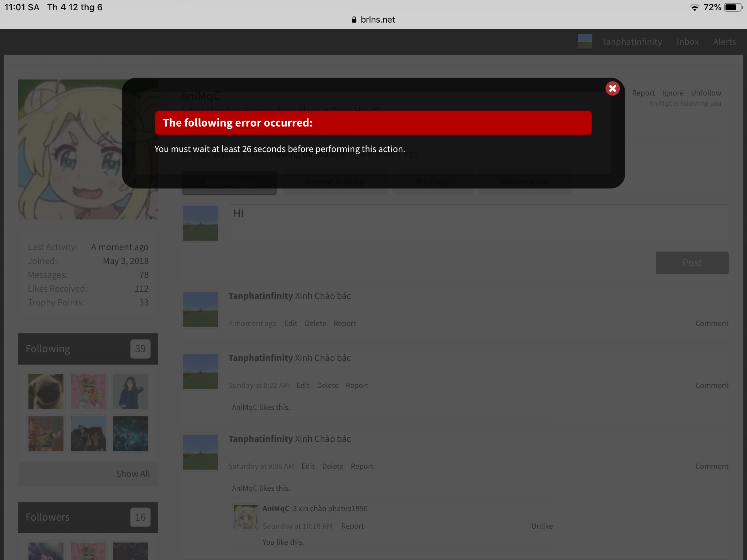Click the Post button
The height and width of the screenshot is (560, 747).
[692, 262]
